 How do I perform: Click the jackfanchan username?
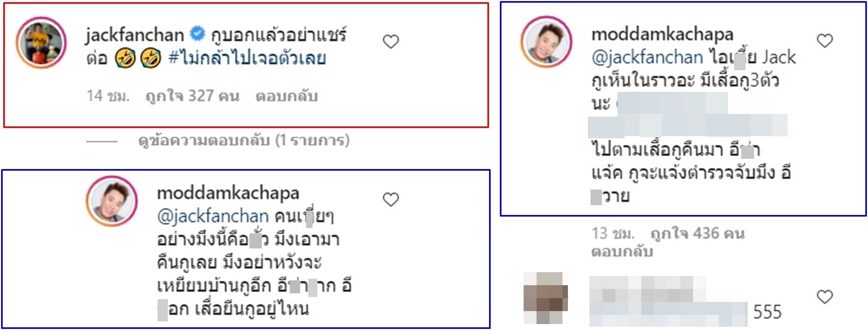[x=135, y=35]
